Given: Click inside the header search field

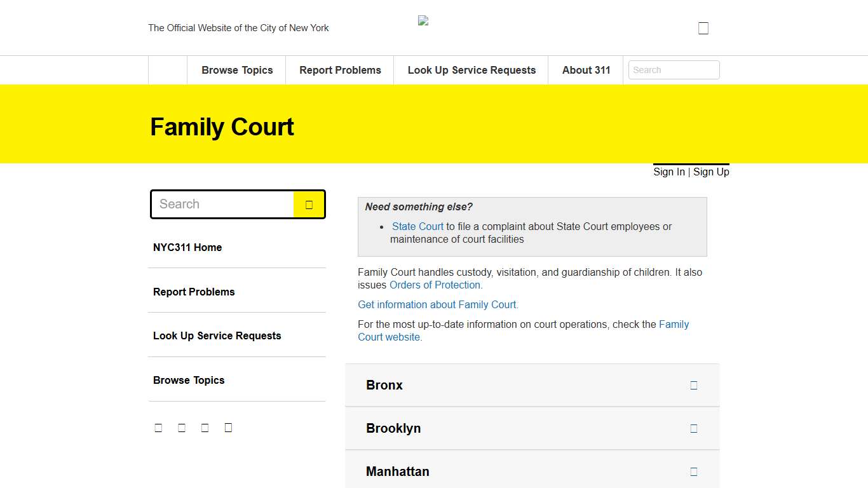Looking at the screenshot, I should 674,70.
